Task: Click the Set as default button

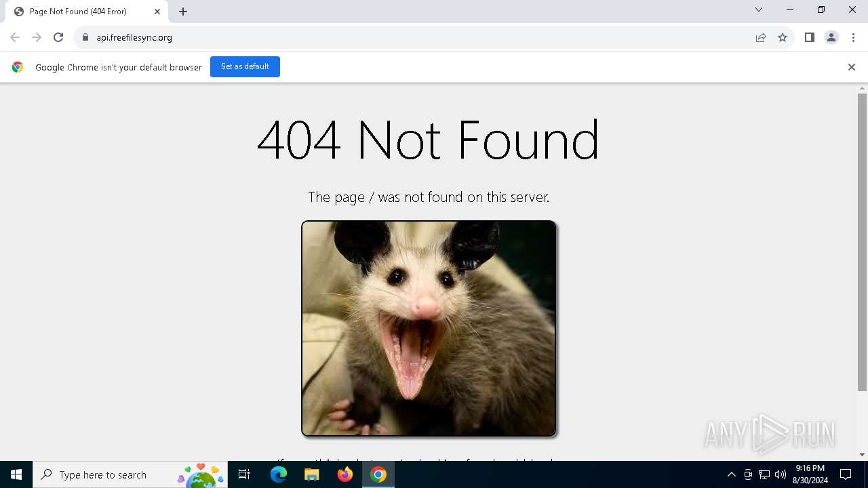Action: pos(245,66)
